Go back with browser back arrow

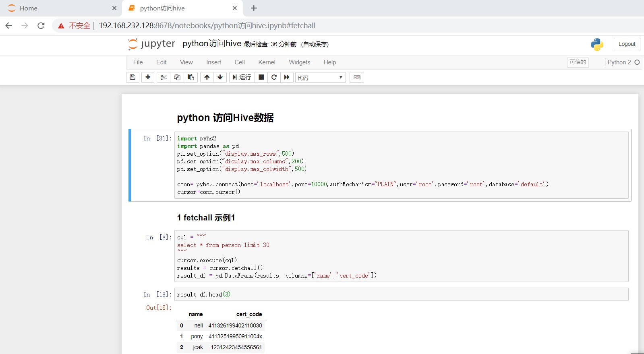pos(9,26)
